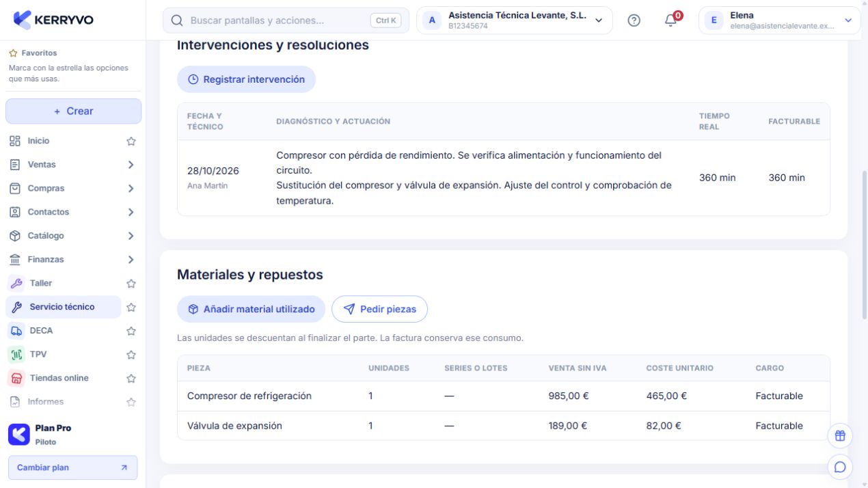Open the Elena user account dropdown

pyautogui.click(x=780, y=21)
